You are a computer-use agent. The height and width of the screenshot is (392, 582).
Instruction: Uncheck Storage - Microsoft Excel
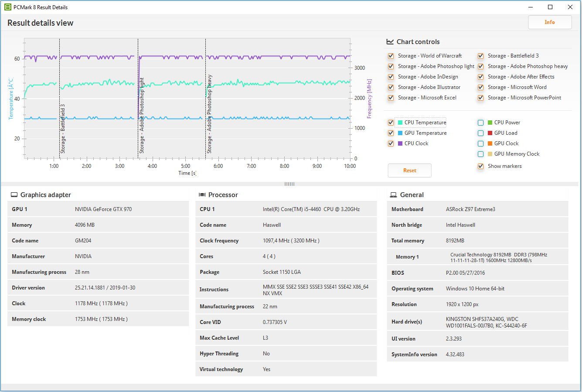[x=391, y=98]
